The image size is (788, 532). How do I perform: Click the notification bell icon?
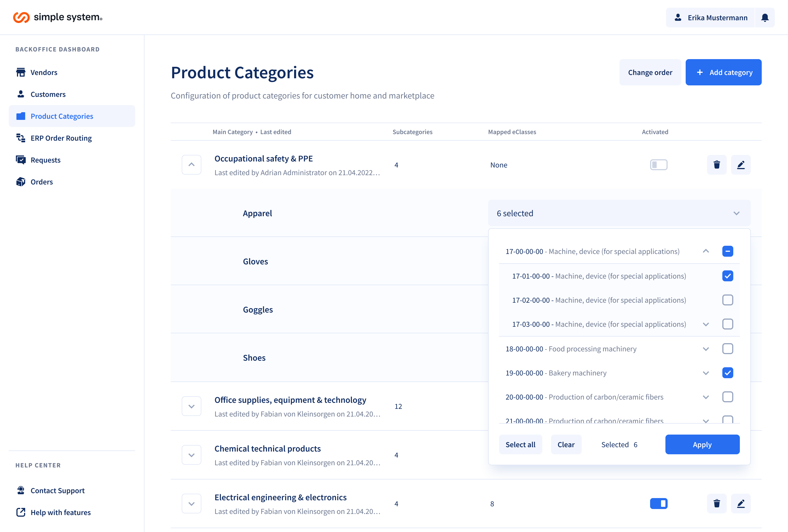click(x=764, y=18)
